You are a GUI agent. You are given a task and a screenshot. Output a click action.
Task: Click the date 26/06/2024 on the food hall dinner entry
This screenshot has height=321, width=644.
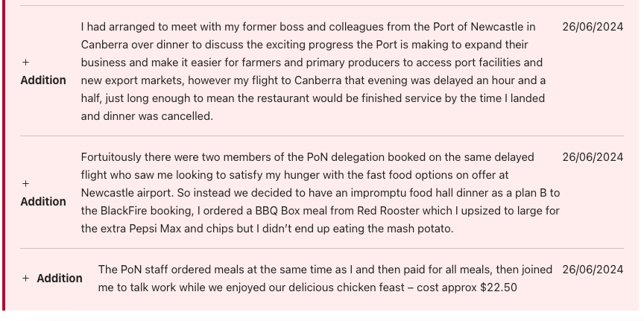coord(593,157)
